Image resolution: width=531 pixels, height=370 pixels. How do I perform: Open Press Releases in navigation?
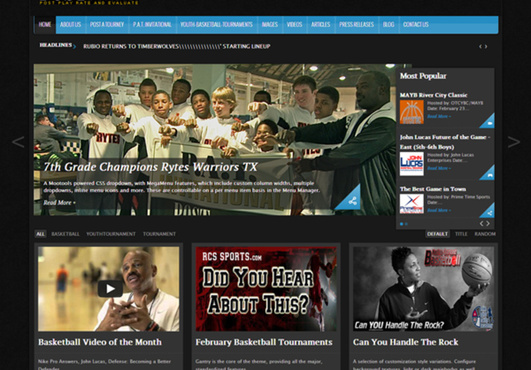click(x=356, y=25)
